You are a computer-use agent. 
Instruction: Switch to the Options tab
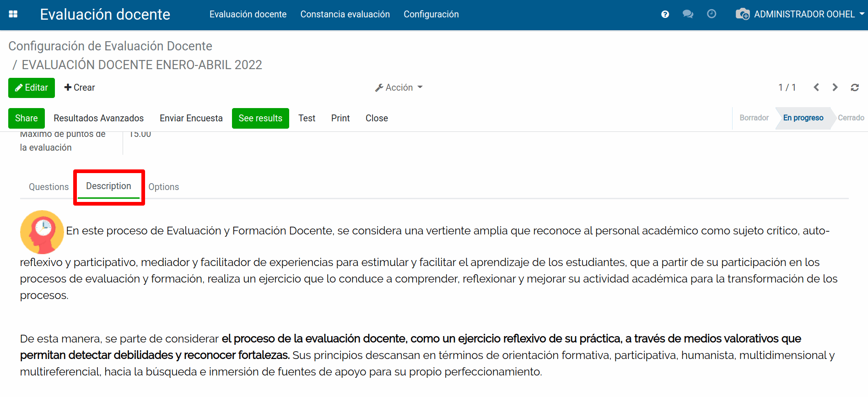(x=163, y=187)
